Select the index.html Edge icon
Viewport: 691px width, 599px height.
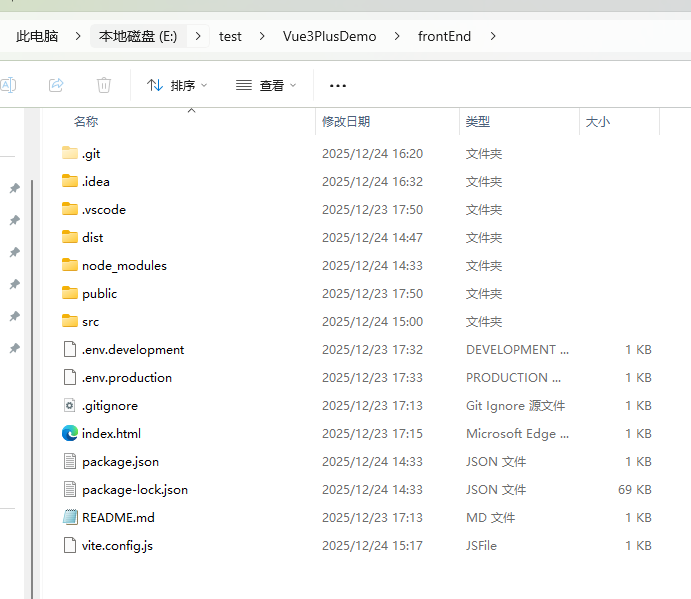coord(70,433)
